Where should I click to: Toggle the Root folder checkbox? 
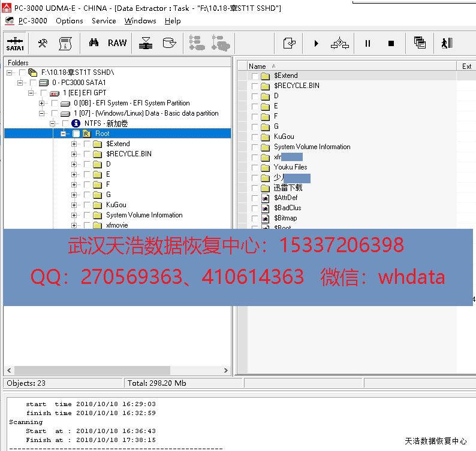click(x=76, y=134)
